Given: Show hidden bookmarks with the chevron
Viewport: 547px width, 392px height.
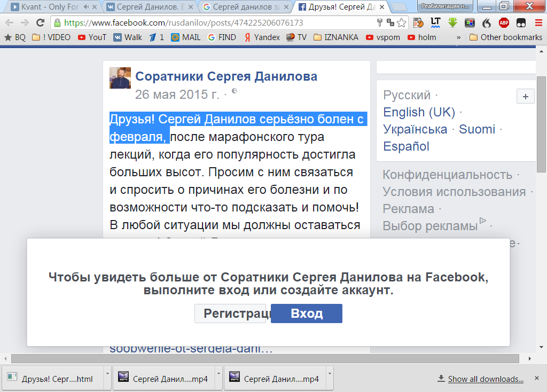Looking at the screenshot, I should (x=458, y=37).
